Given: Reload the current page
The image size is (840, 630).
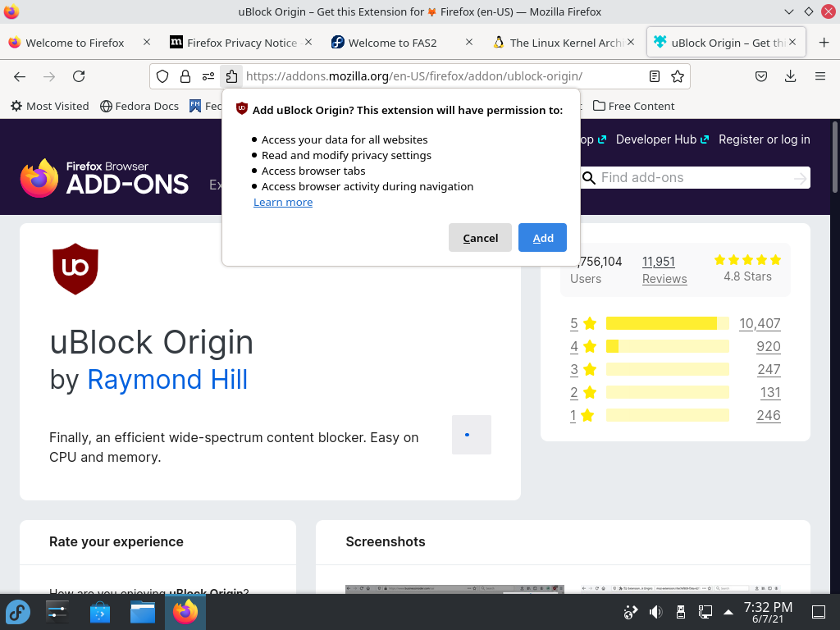Looking at the screenshot, I should click(x=79, y=76).
